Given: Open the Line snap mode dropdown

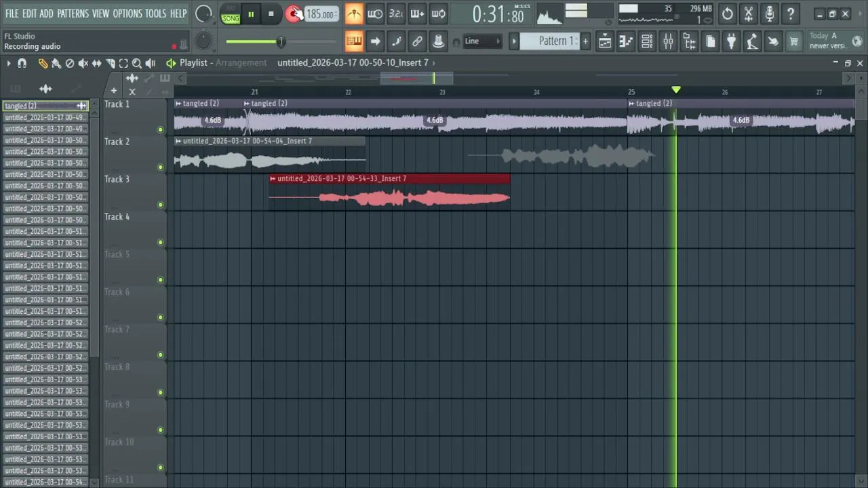Looking at the screenshot, I should tap(482, 41).
